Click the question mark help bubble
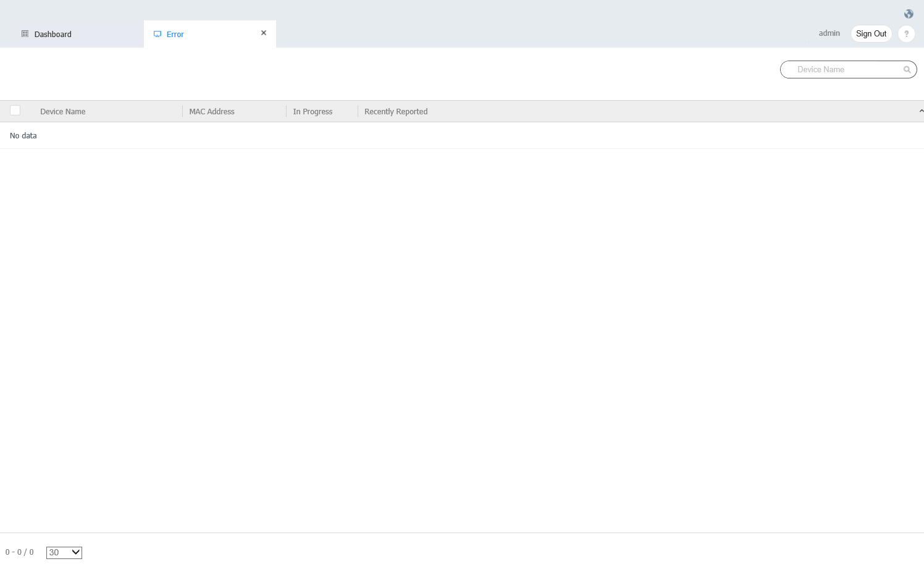This screenshot has width=924, height=564. pyautogui.click(x=906, y=33)
